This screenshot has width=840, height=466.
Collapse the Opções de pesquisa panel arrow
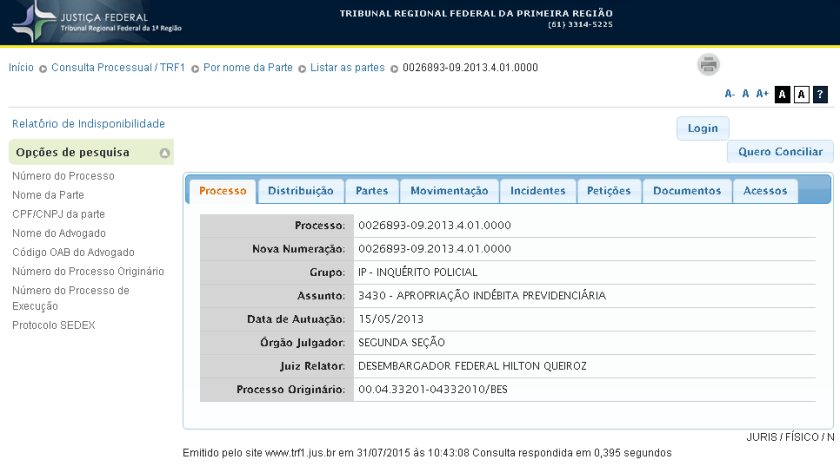[164, 153]
